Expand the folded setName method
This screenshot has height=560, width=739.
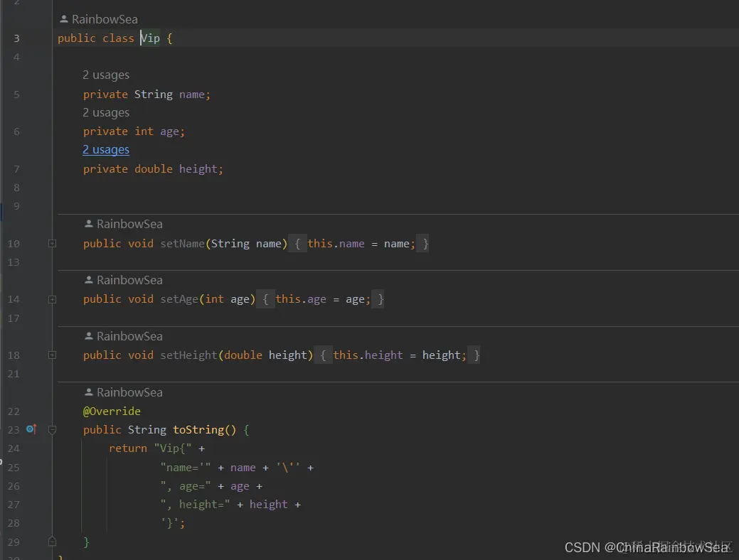(x=53, y=244)
